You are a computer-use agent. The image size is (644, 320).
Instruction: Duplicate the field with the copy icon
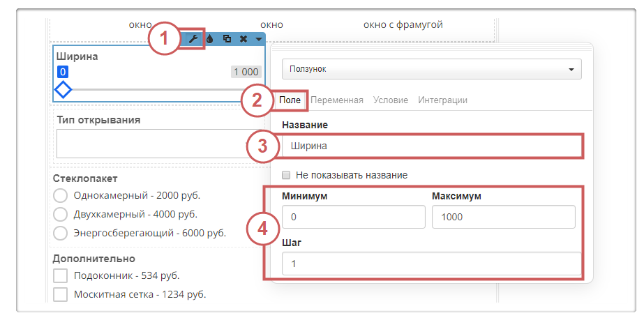(227, 39)
